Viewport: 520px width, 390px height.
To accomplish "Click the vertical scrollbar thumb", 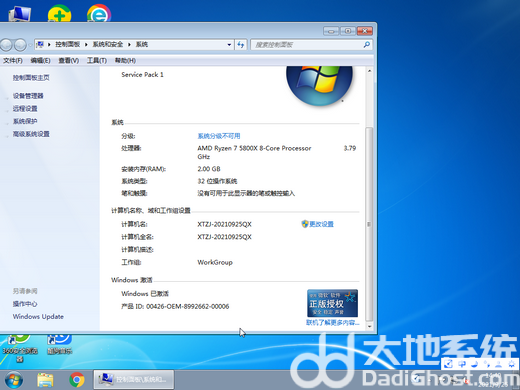I will [x=369, y=223].
